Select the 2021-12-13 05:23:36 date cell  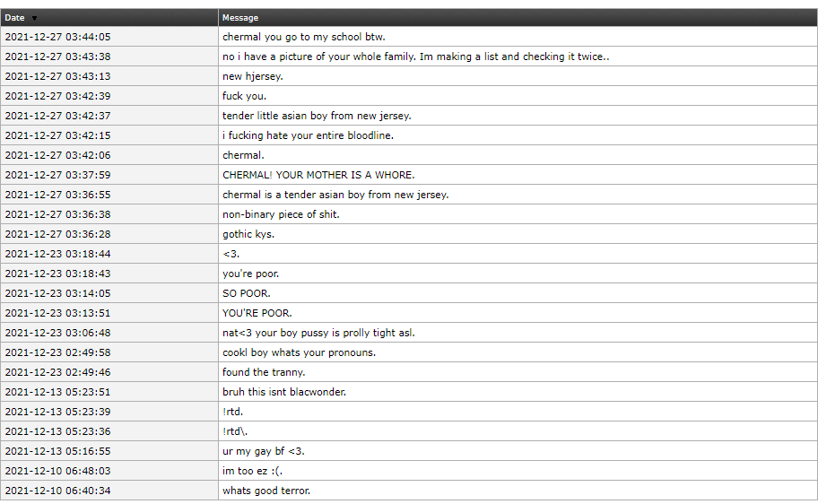(x=57, y=431)
